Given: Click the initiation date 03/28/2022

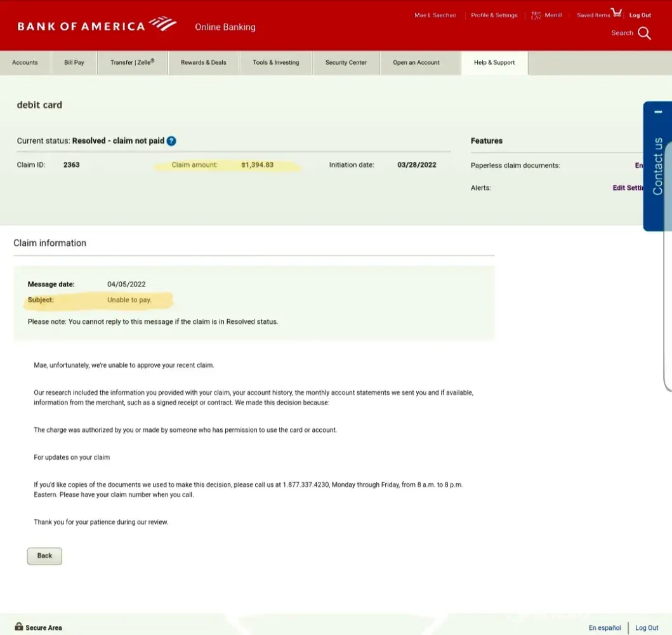Looking at the screenshot, I should click(x=416, y=165).
